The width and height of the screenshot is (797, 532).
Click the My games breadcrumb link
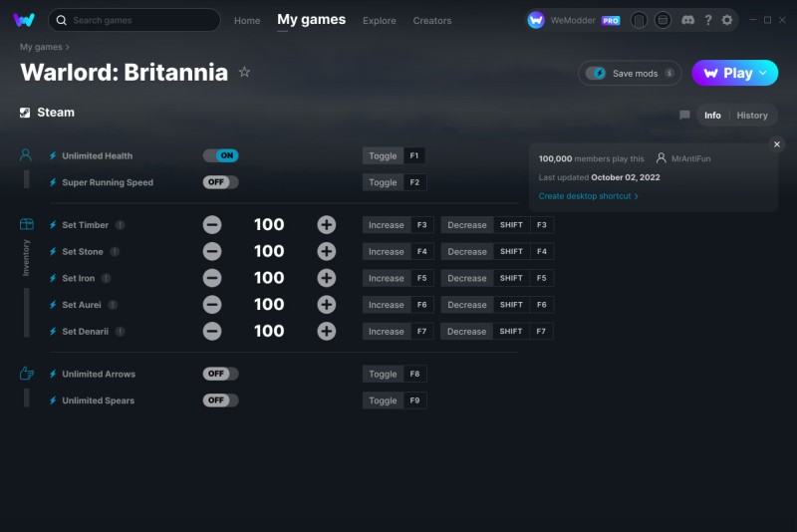click(x=41, y=47)
